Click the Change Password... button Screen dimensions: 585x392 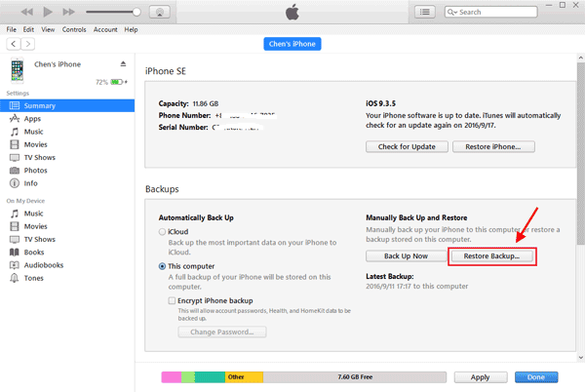click(x=222, y=332)
